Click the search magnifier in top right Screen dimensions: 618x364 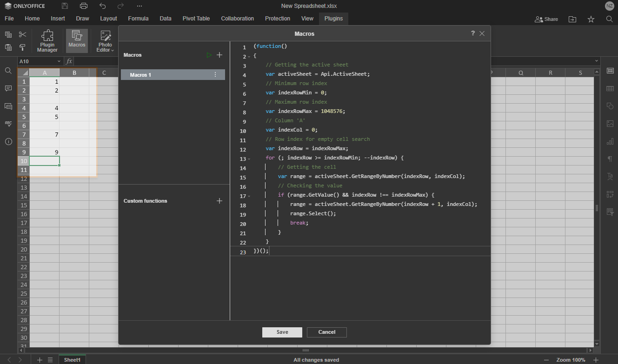(x=610, y=19)
